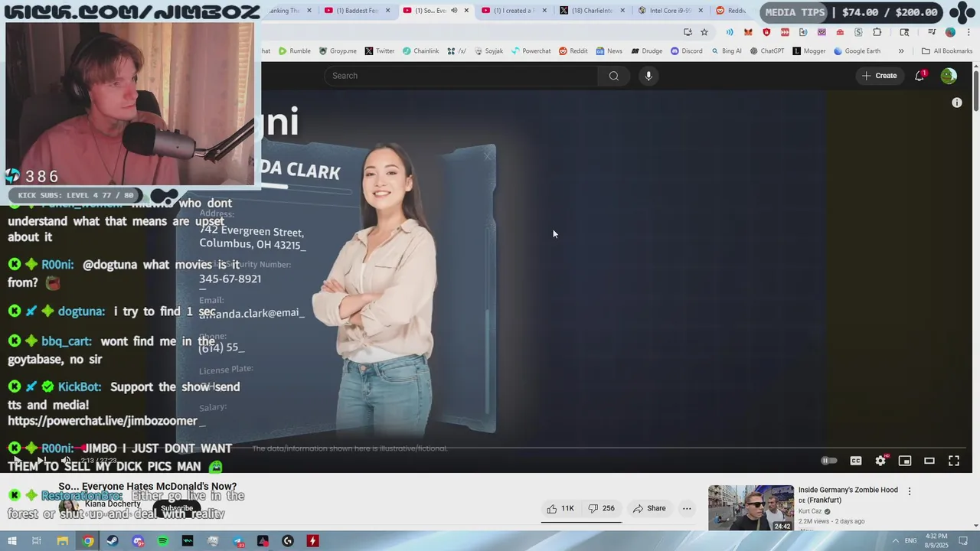Open the Mogger bookmark
This screenshot has height=551, width=980.
(809, 51)
